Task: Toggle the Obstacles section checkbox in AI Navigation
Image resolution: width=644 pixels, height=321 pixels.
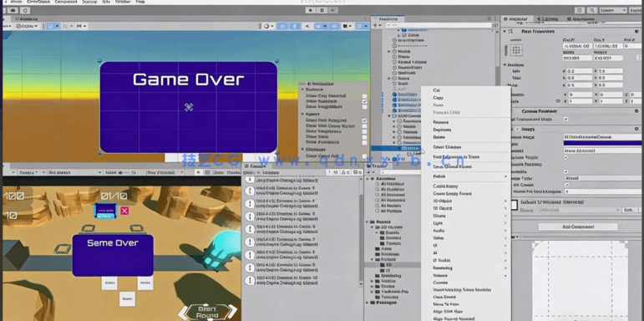Action: click(x=364, y=156)
